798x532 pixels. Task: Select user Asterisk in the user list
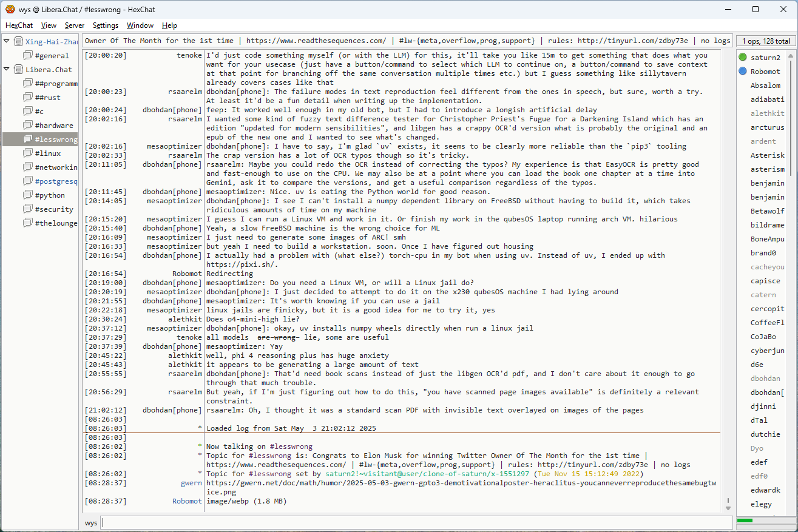click(767, 155)
